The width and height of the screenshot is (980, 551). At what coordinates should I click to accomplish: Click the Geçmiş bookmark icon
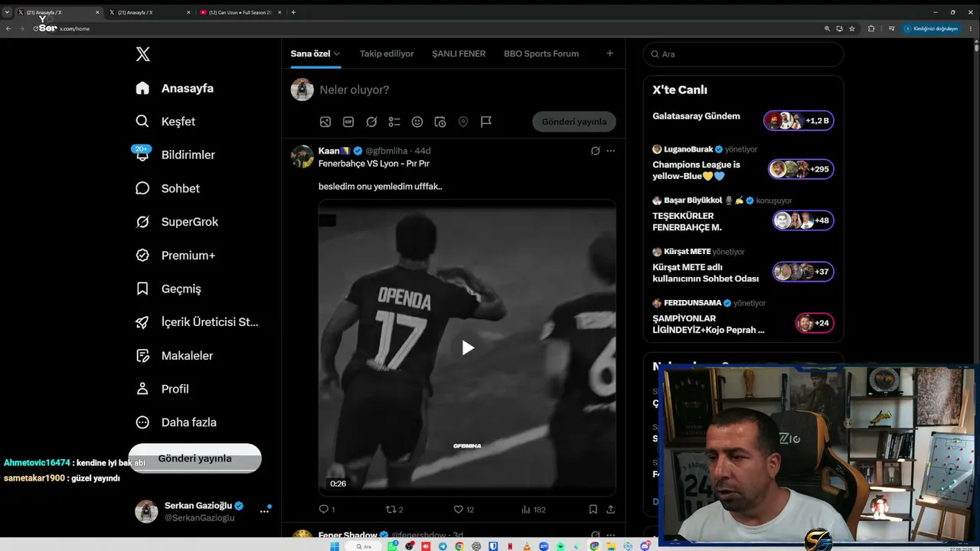pos(142,289)
